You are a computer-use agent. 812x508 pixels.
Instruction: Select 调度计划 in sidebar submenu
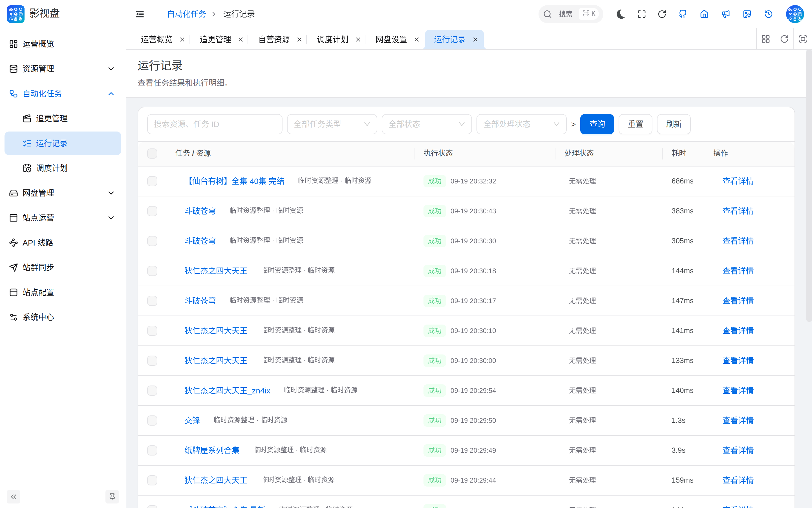coord(63,168)
